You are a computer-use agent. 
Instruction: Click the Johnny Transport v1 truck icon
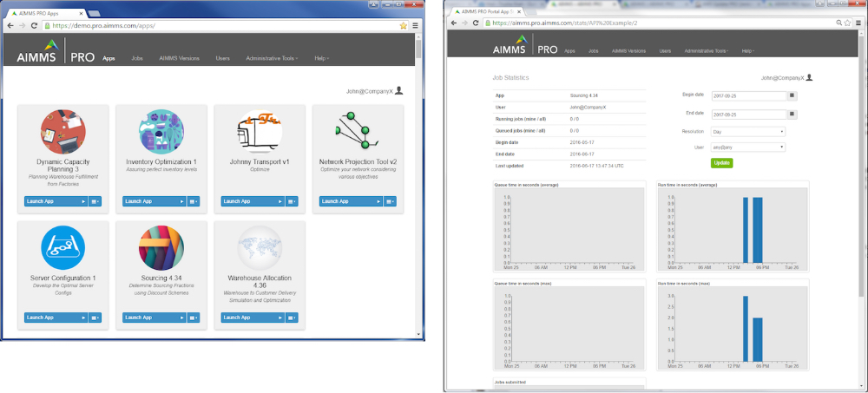click(x=259, y=132)
